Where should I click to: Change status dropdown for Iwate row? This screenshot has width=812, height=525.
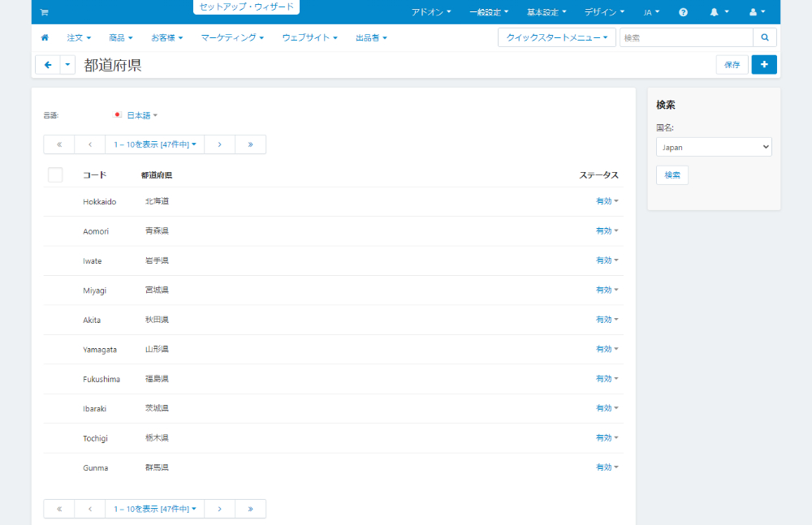(607, 260)
